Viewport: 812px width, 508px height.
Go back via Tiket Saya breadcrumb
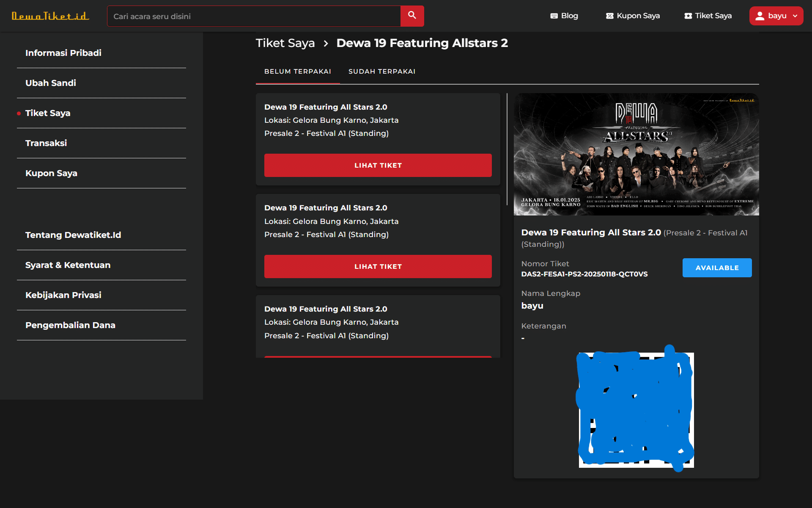[285, 43]
